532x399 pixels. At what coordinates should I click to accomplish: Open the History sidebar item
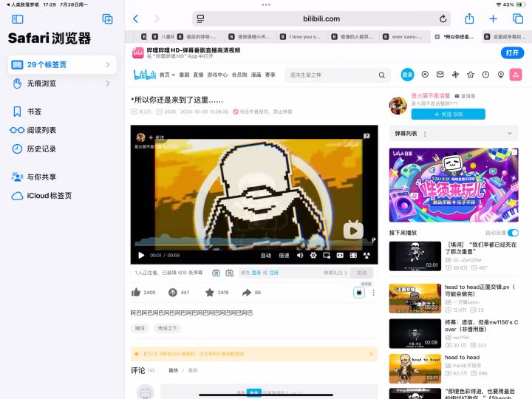tap(62, 149)
